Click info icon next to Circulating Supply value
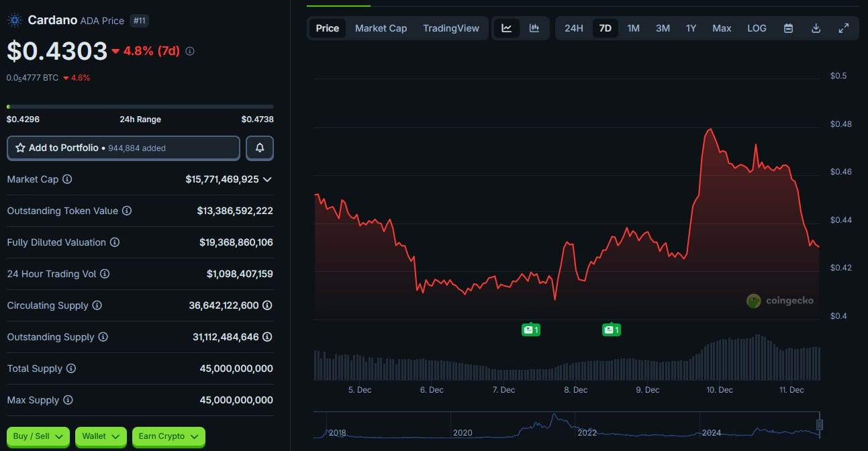The height and width of the screenshot is (451, 868). point(267,305)
